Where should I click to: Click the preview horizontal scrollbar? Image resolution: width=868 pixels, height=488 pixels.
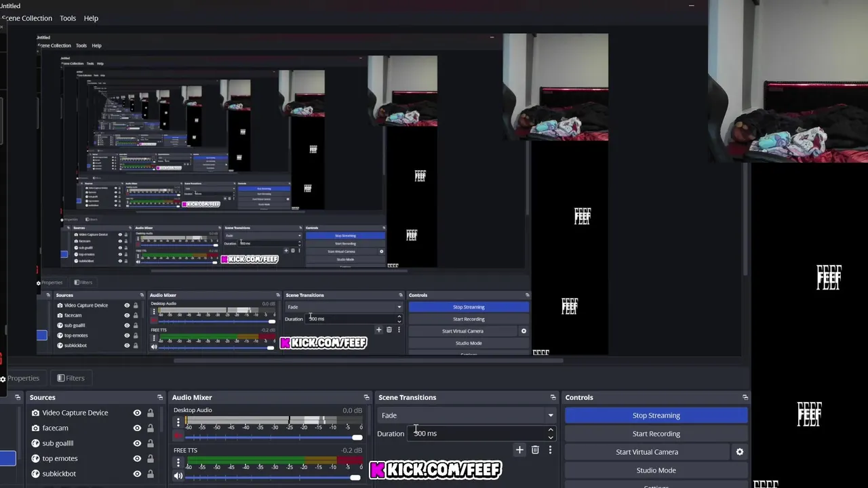click(x=368, y=361)
